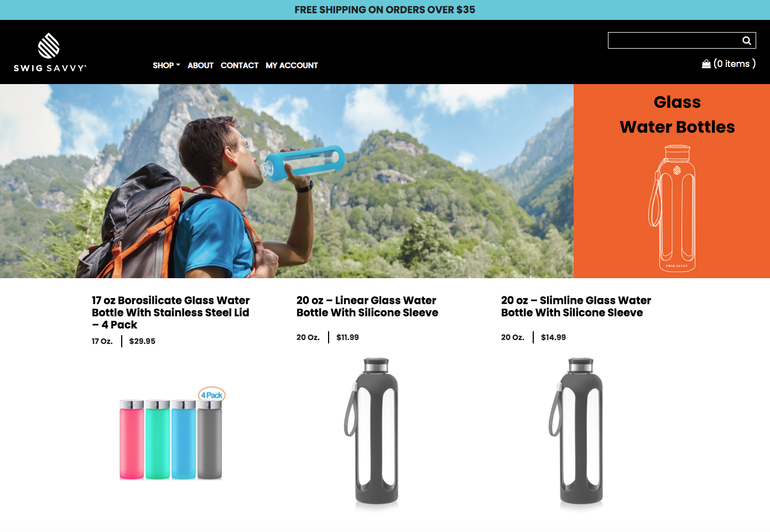Go to the Contact page
The image size is (770, 532).
(x=240, y=65)
